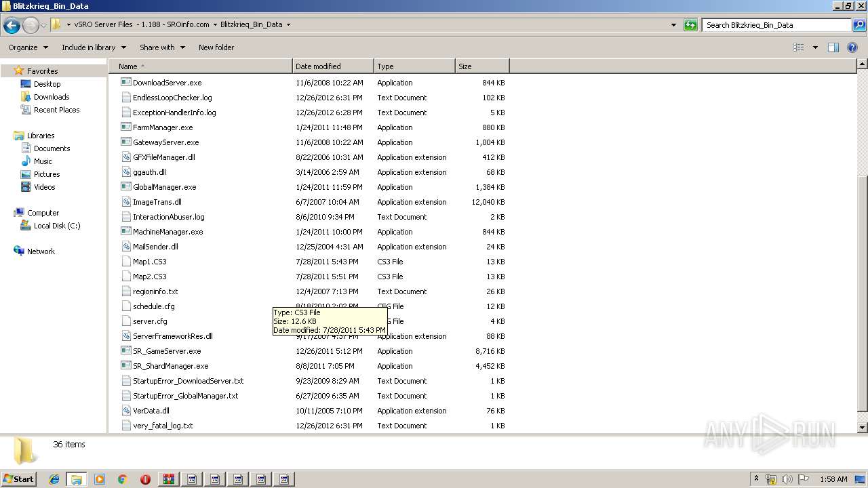This screenshot has height=488, width=868.
Task: Select MachineManager.exe file icon
Action: pos(125,231)
